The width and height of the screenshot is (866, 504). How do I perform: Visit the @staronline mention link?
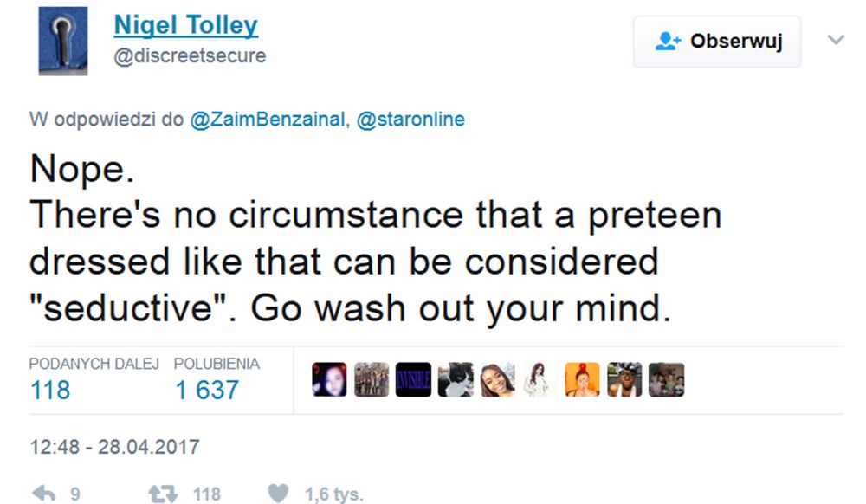pos(410,120)
